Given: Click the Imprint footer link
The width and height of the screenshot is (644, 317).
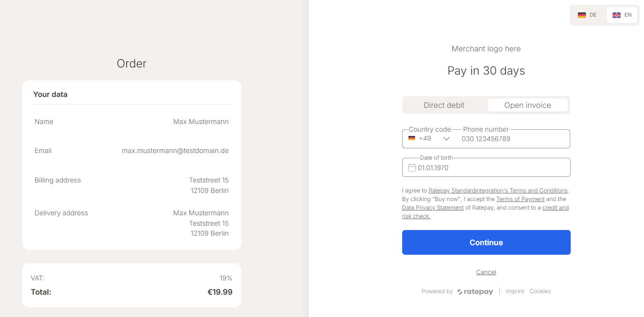Looking at the screenshot, I should pos(515,291).
